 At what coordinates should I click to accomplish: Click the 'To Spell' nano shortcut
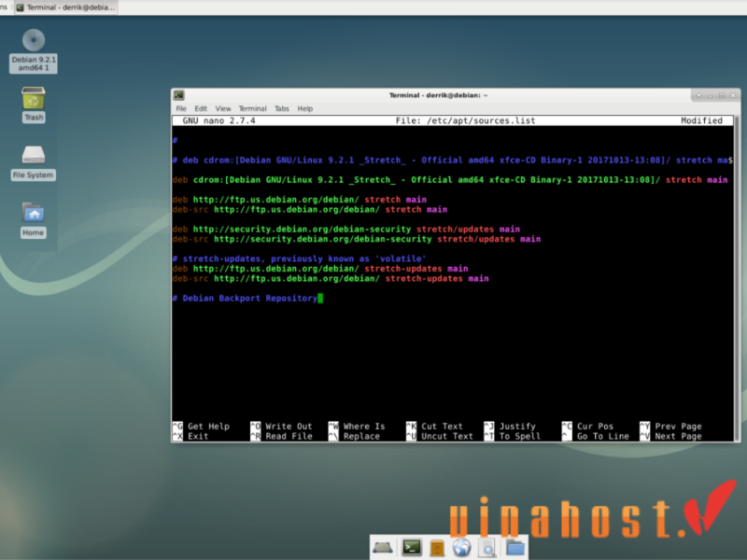pos(512,436)
